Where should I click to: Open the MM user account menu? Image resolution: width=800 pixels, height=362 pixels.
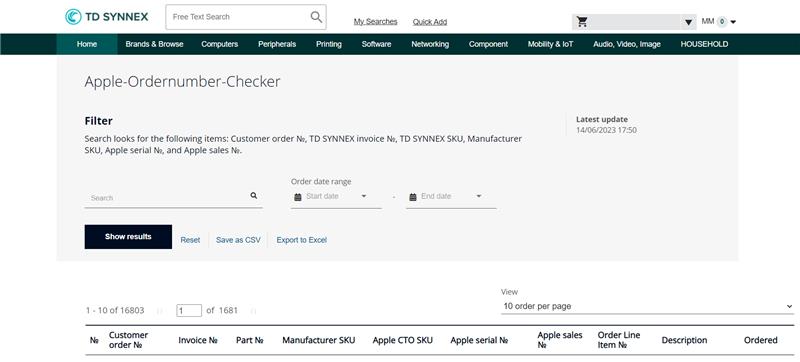(719, 21)
